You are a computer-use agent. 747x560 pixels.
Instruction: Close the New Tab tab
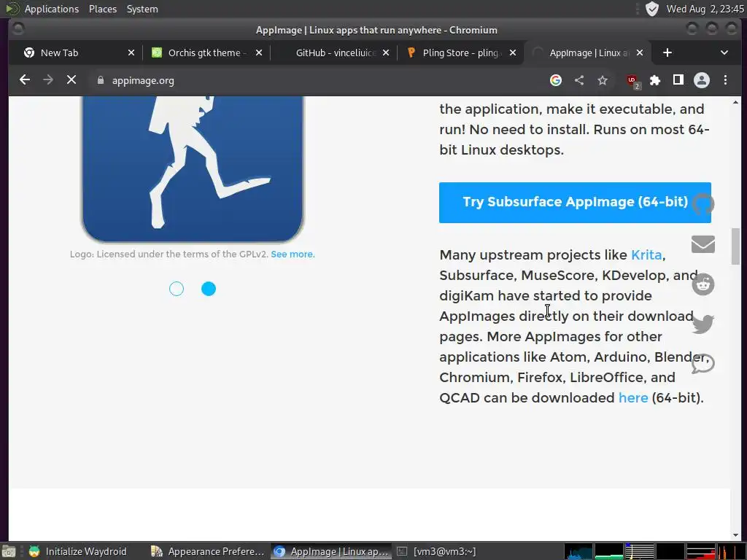(131, 52)
